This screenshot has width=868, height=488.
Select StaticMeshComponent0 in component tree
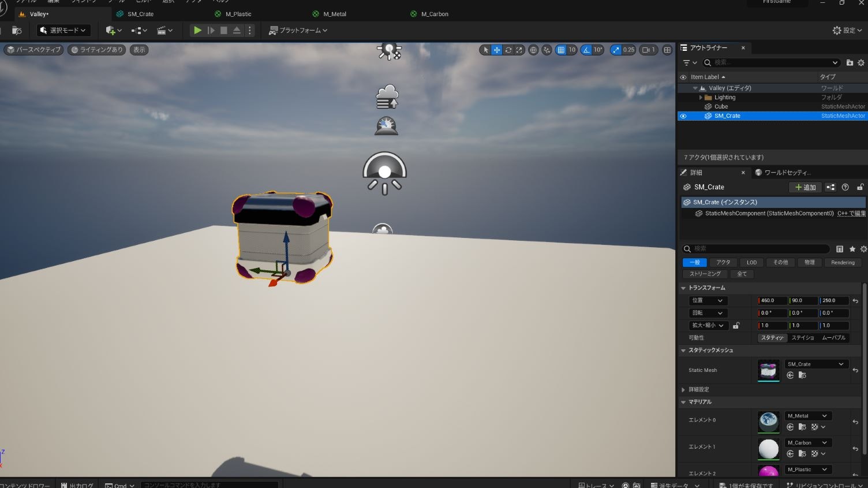769,214
